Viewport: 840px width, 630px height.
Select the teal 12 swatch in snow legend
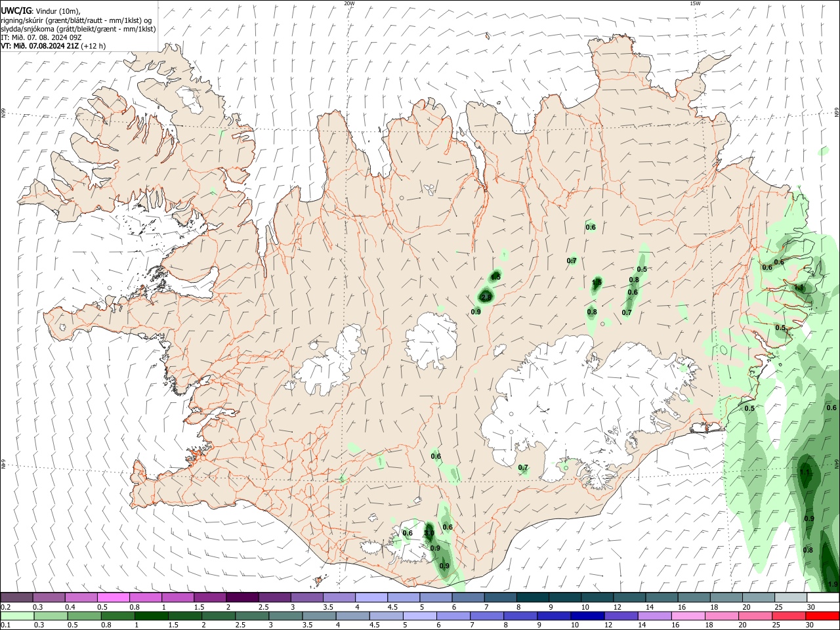[x=630, y=597]
